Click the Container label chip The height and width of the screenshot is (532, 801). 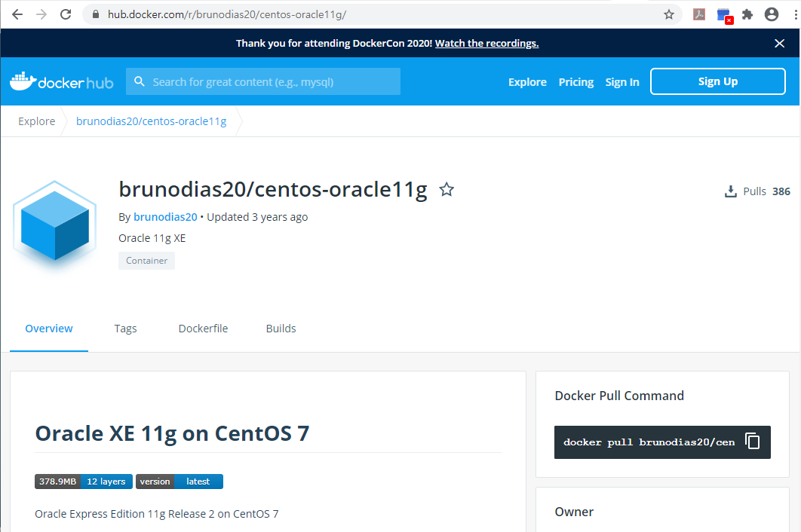pyautogui.click(x=146, y=261)
